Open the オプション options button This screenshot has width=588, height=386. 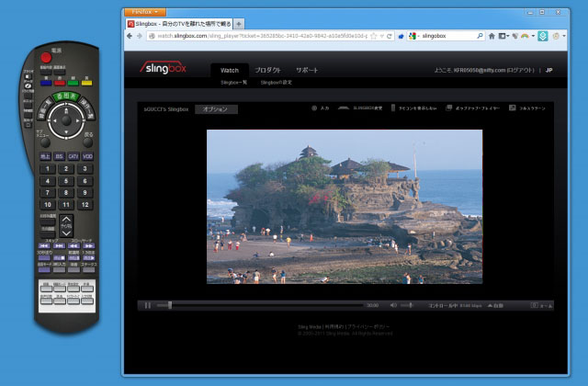click(216, 109)
